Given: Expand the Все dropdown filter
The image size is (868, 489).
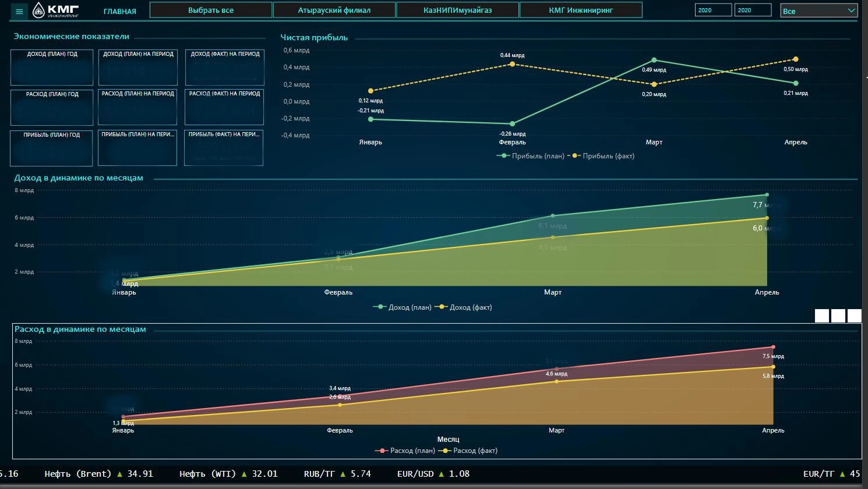Looking at the screenshot, I should coord(818,10).
